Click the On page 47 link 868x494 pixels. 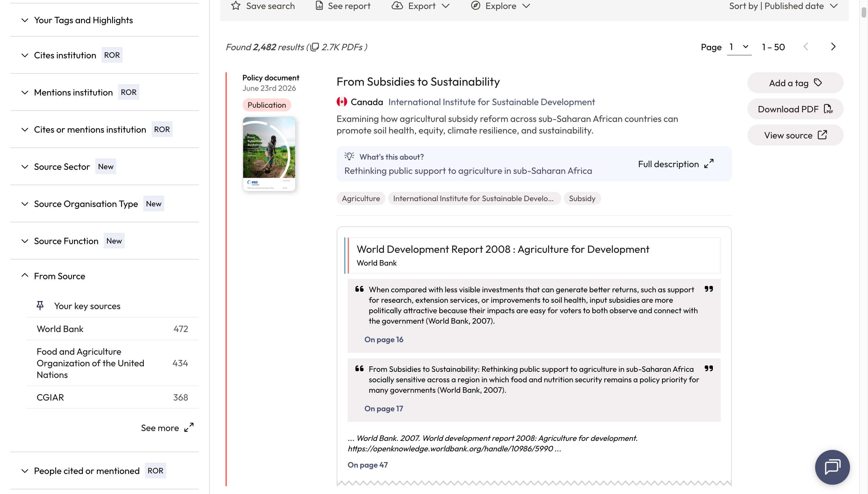(367, 465)
